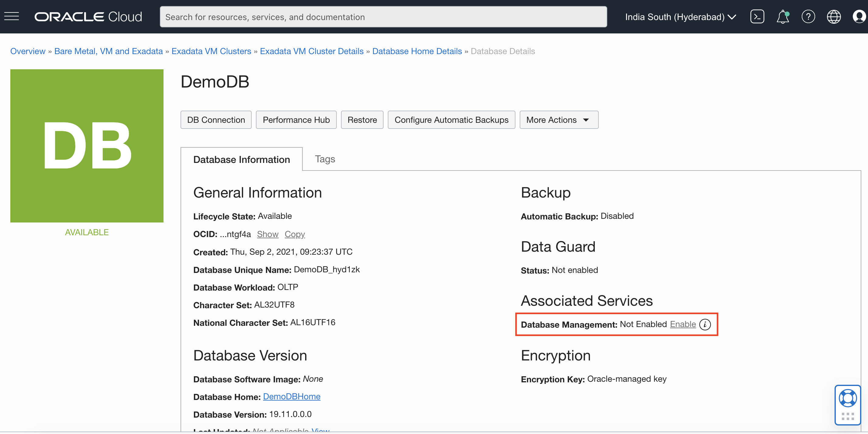The width and height of the screenshot is (868, 434).
Task: Open the announcements bell icon
Action: 782,16
